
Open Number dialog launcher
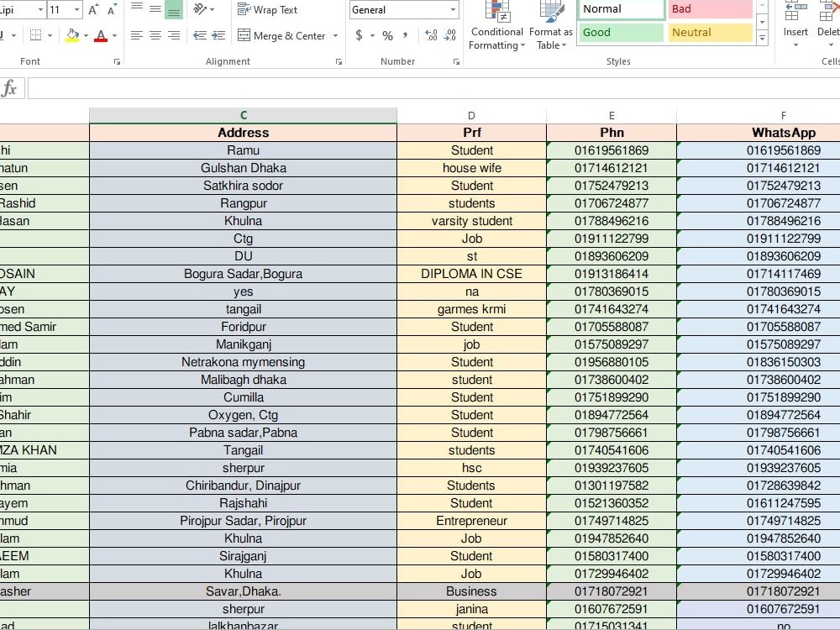click(x=456, y=62)
